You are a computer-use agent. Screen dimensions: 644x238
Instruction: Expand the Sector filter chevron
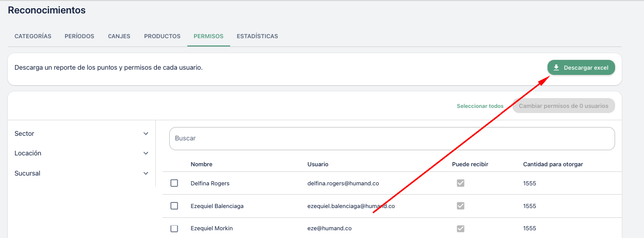146,134
